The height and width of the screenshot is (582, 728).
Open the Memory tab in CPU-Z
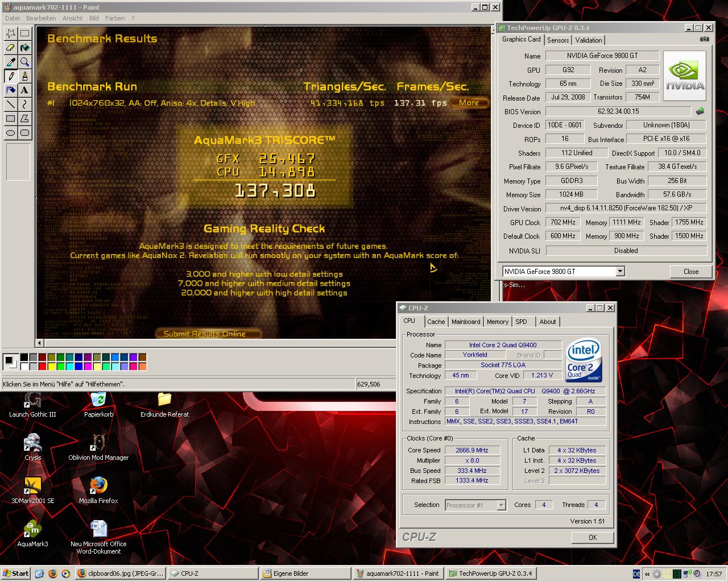click(498, 322)
